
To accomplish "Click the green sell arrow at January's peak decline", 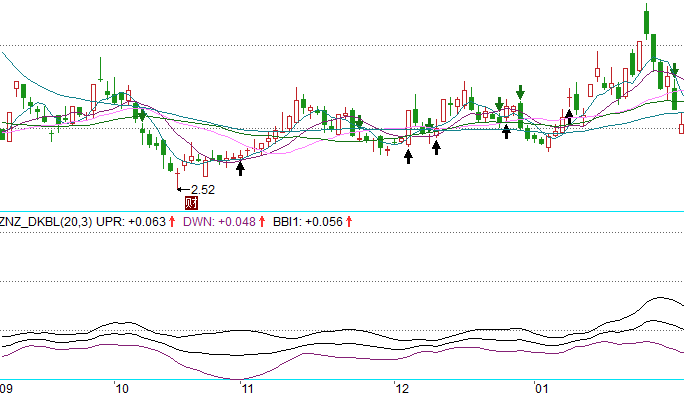I will (x=674, y=70).
